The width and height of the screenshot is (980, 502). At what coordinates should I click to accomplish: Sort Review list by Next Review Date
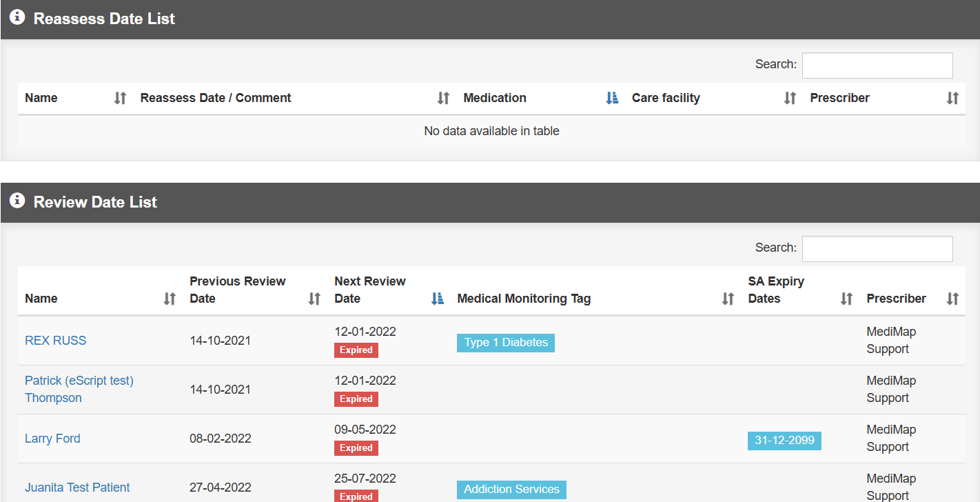point(370,290)
